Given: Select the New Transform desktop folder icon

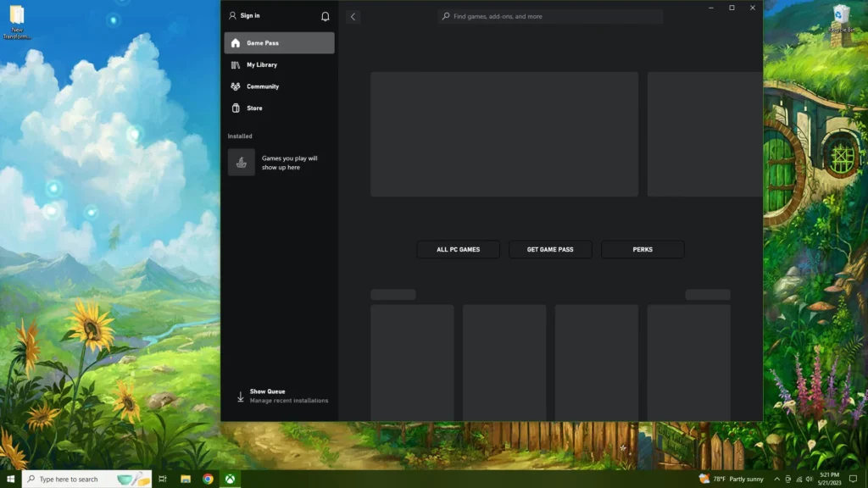Looking at the screenshot, I should [x=17, y=22].
